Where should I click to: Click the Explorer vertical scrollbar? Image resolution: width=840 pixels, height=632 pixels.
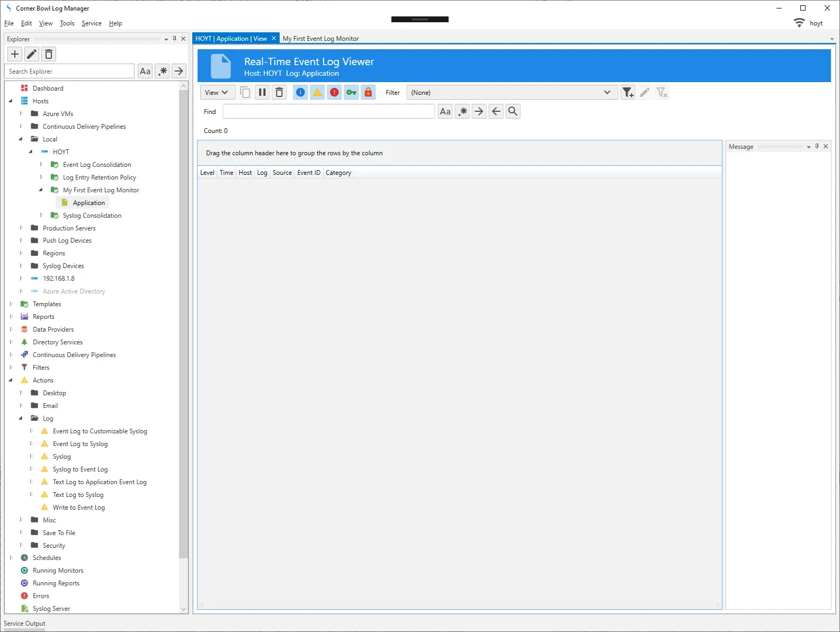(x=184, y=318)
